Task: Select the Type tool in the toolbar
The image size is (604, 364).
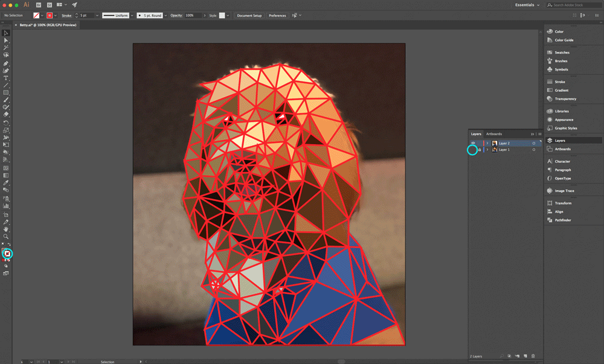Action: (x=6, y=78)
